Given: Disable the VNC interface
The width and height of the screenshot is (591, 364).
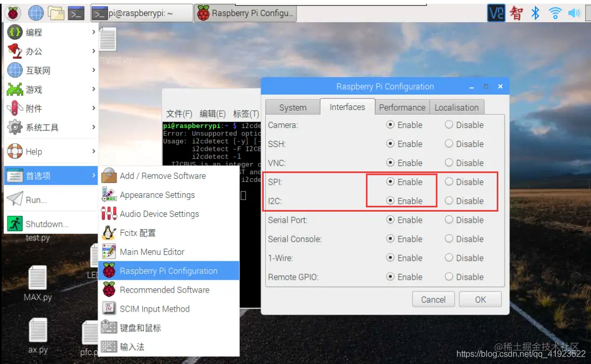Looking at the screenshot, I should click(x=449, y=162).
